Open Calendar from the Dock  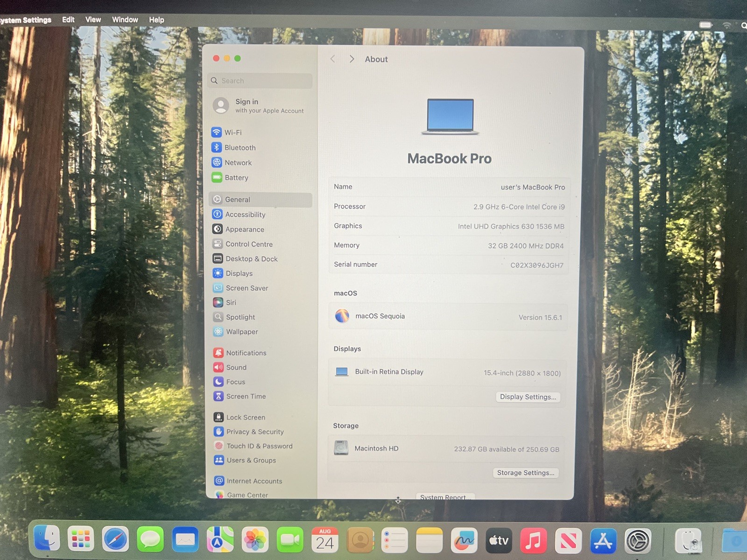pyautogui.click(x=325, y=540)
